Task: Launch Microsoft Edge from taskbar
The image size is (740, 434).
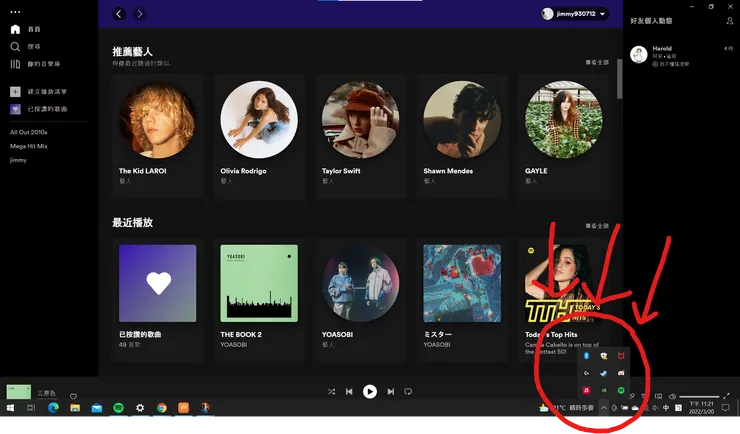Action: tap(53, 408)
